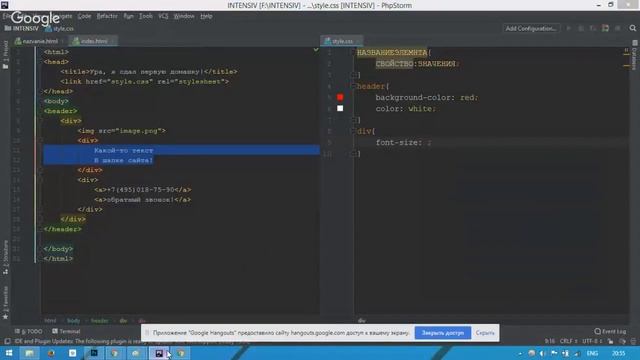Click cursor position 9:16 in status bar
Image resolution: width=640 pixels, height=360 pixels.
tap(549, 341)
